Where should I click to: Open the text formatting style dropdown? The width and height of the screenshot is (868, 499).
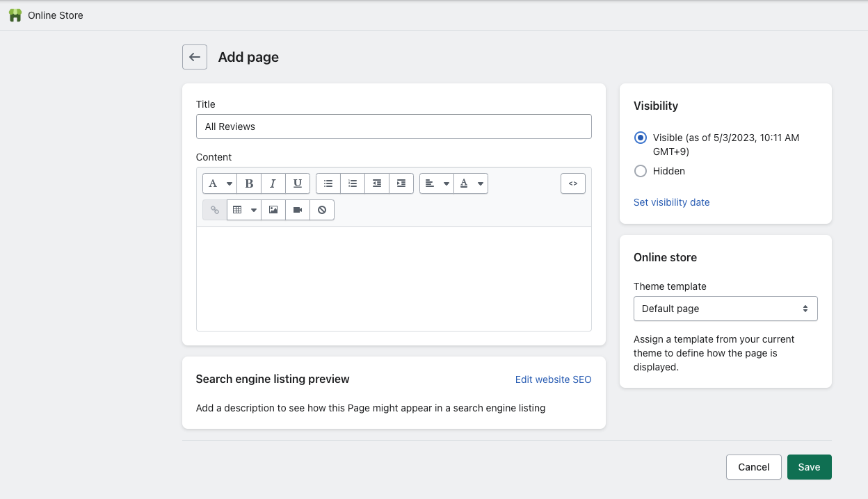[220, 183]
